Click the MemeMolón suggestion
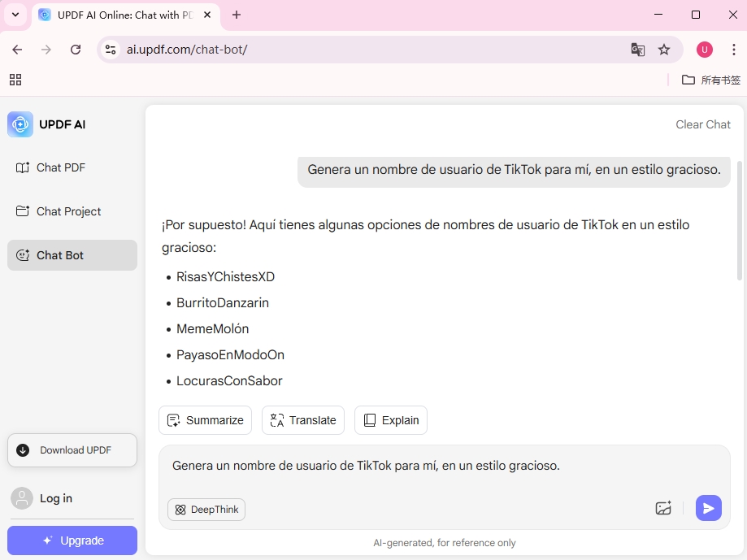 coord(212,329)
